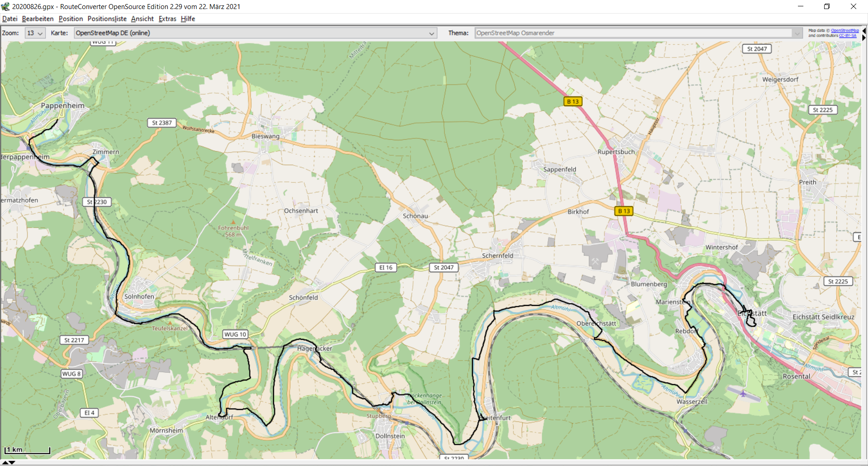Collapse map panel with left-pointing divider arrow
The image size is (868, 466).
pos(864,31)
